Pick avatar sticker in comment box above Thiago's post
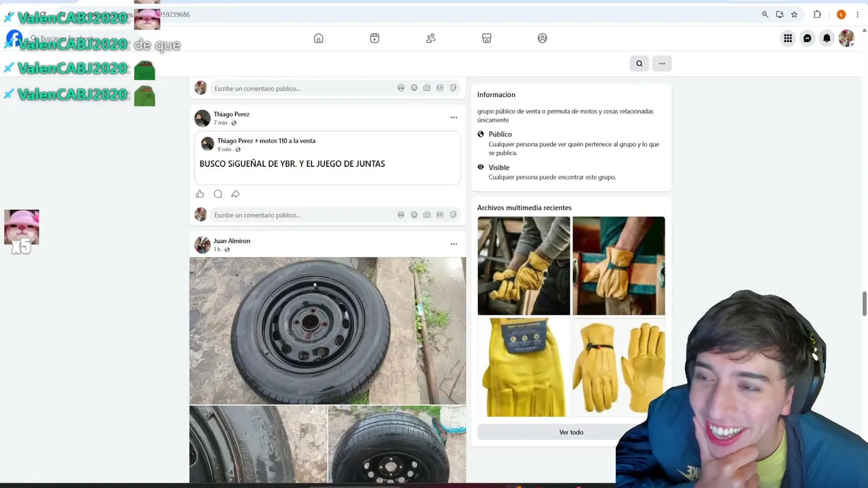The image size is (868, 488). pos(401,88)
